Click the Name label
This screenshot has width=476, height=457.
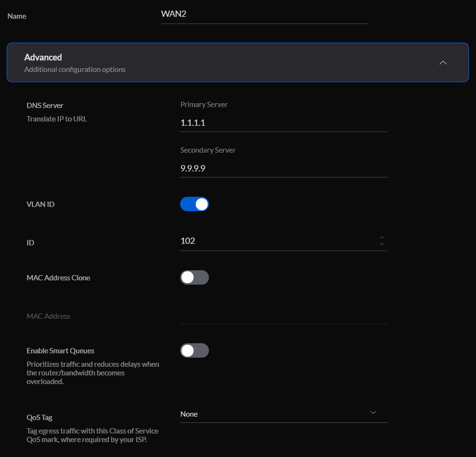(x=17, y=16)
